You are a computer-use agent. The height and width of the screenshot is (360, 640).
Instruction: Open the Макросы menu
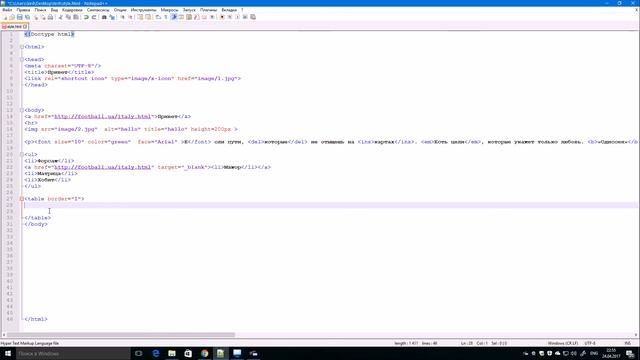[x=169, y=10]
